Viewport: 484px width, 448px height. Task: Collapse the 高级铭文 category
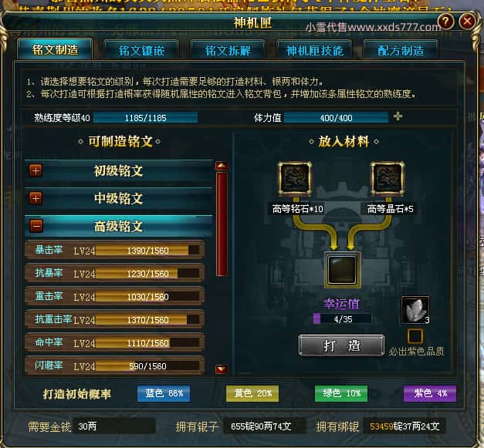pyautogui.click(x=36, y=226)
